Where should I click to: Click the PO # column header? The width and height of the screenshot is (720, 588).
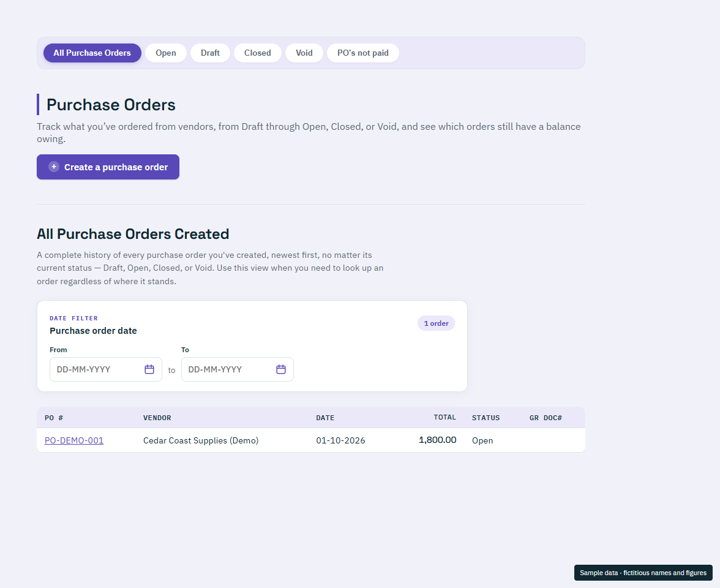tap(54, 418)
